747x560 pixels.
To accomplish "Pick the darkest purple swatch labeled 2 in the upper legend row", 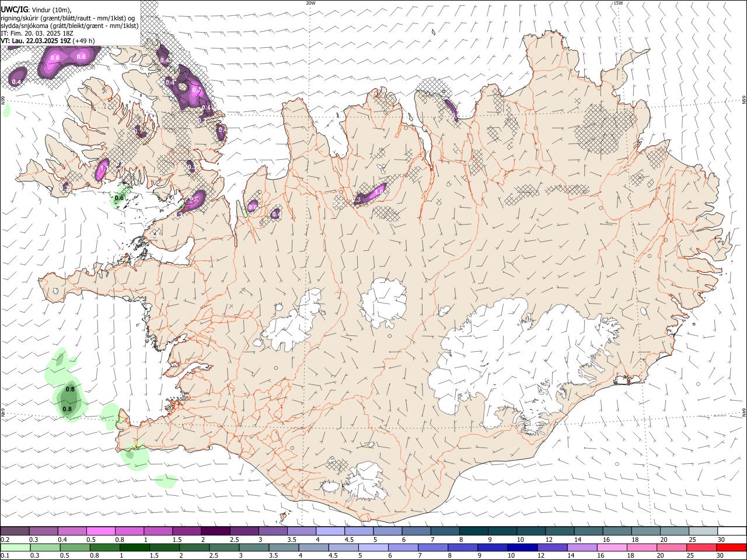I will pos(215,531).
